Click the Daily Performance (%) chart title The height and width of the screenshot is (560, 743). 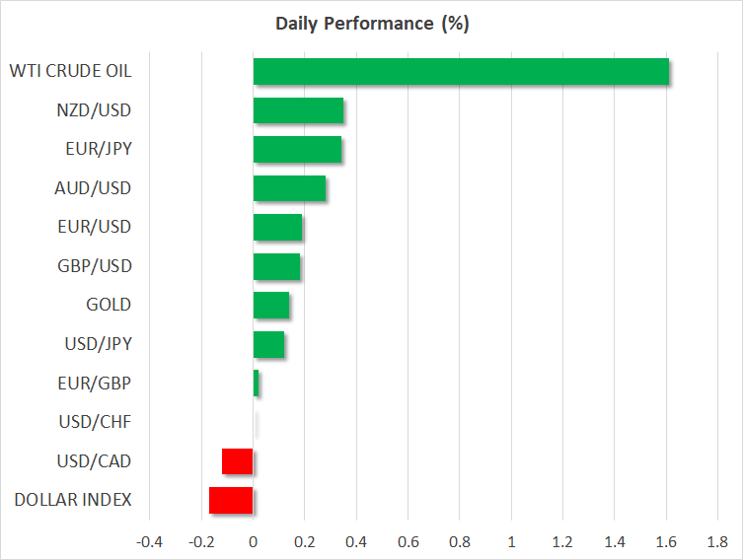point(371,24)
